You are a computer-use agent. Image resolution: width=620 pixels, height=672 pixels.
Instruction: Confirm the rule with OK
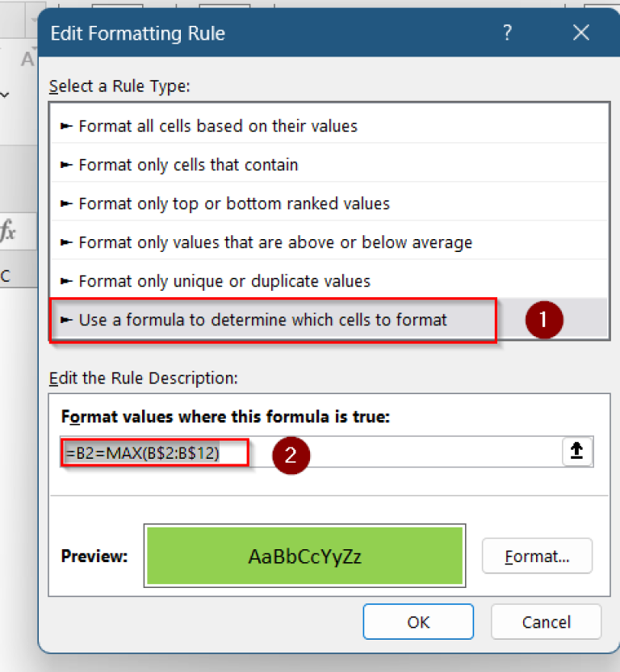click(x=418, y=621)
